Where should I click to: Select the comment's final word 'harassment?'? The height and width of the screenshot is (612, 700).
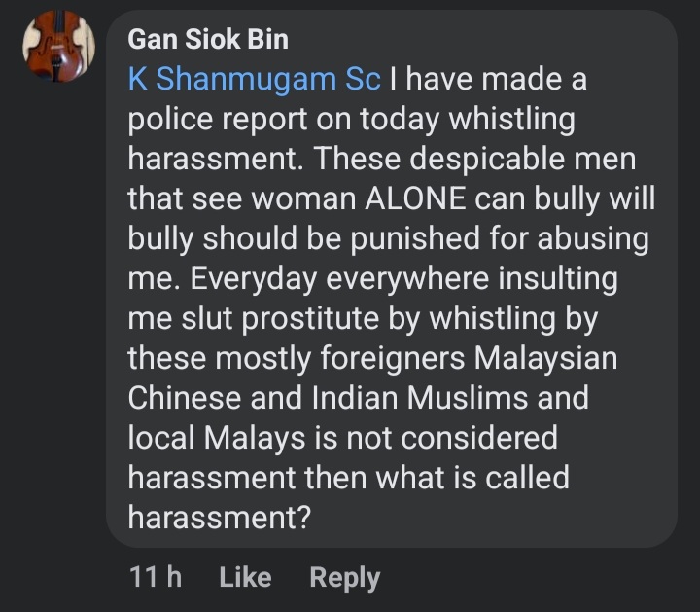(x=219, y=519)
